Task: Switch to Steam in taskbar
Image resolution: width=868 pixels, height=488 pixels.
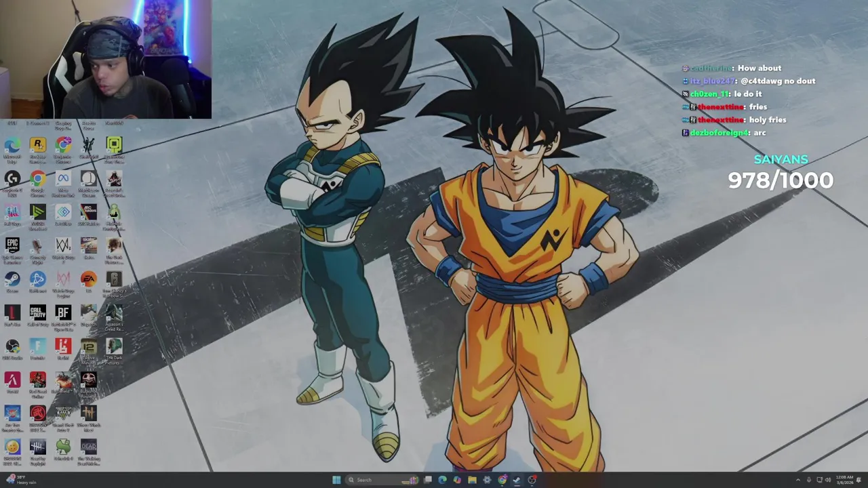Action: click(x=517, y=480)
